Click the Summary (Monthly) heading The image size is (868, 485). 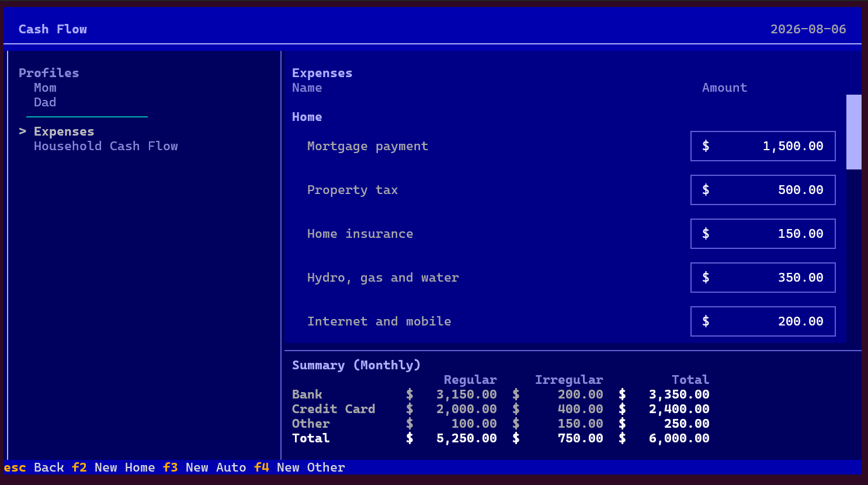click(356, 365)
